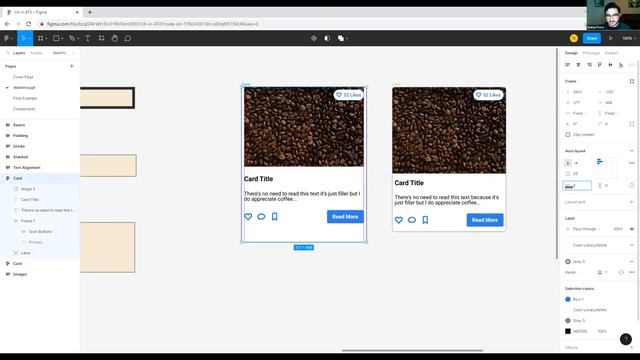Select the Hand tool
Image resolution: width=640 pixels, height=360 pixels.
pyautogui.click(x=115, y=38)
